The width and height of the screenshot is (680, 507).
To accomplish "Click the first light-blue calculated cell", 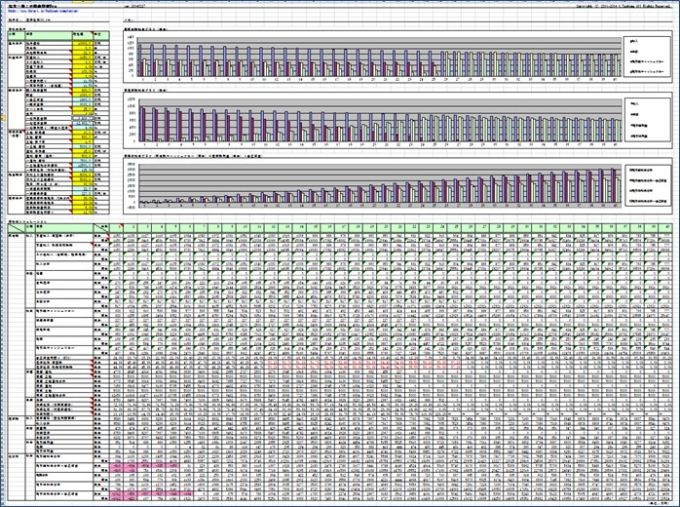I will (83, 81).
